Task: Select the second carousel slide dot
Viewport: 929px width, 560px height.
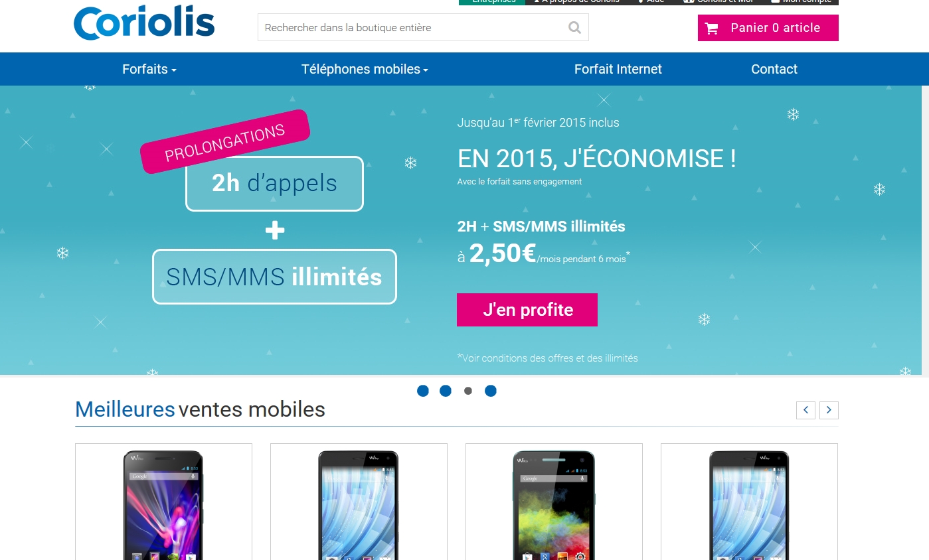Action: click(x=446, y=391)
